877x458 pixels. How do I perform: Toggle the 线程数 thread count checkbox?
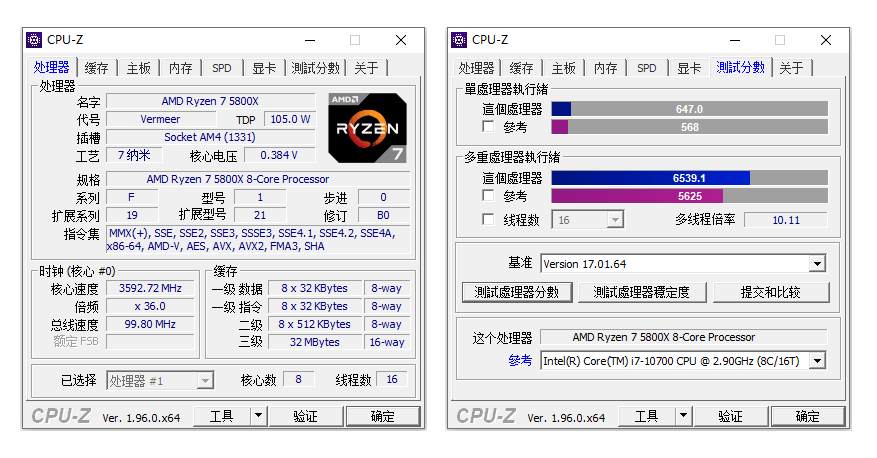click(488, 220)
